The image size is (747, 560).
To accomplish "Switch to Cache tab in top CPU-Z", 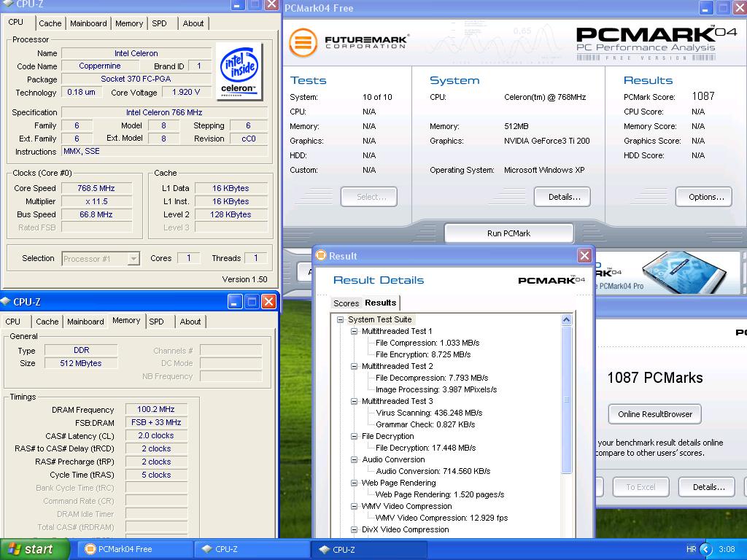I will 50,23.
